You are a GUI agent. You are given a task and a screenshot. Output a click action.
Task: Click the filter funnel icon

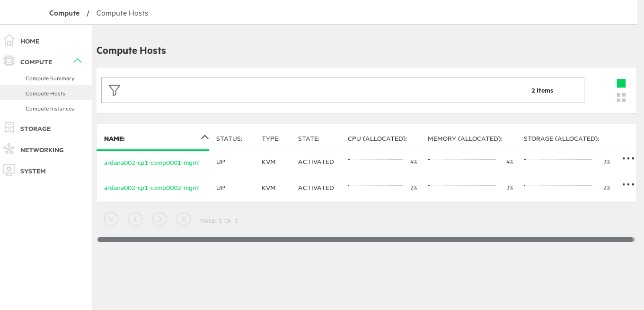(x=115, y=90)
